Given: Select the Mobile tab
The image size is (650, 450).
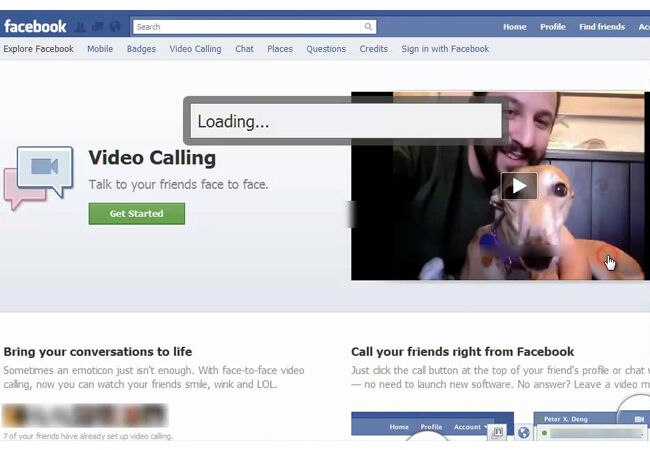Looking at the screenshot, I should click(x=100, y=49).
